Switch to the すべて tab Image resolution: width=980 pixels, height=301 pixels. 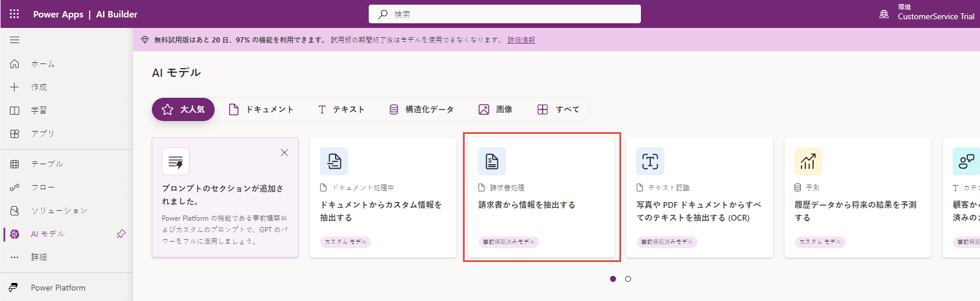pos(558,109)
